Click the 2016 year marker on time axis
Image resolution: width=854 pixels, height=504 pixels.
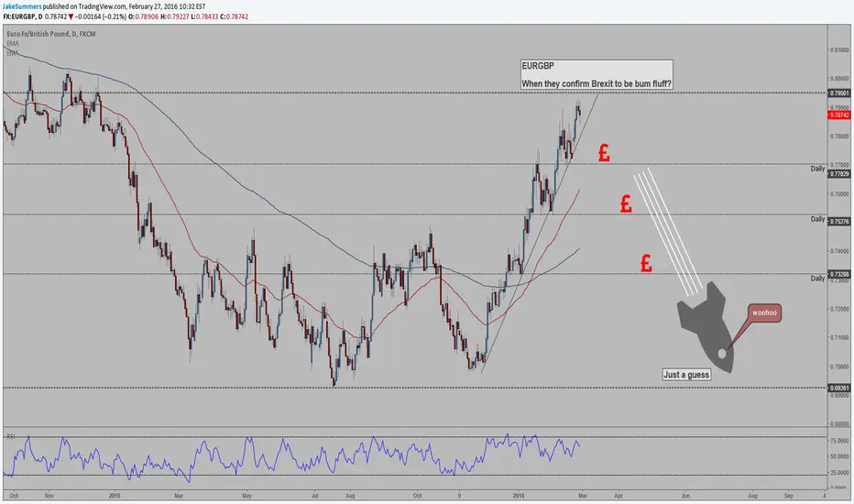[x=519, y=496]
